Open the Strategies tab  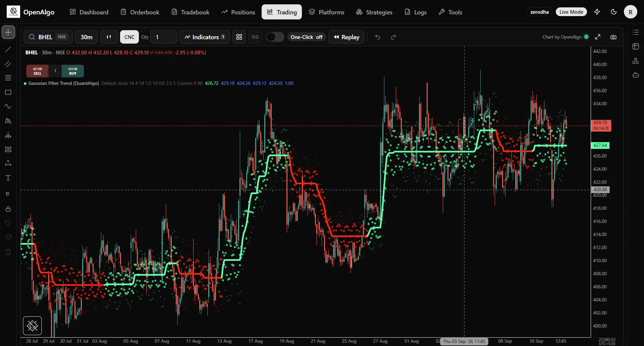[x=374, y=12]
